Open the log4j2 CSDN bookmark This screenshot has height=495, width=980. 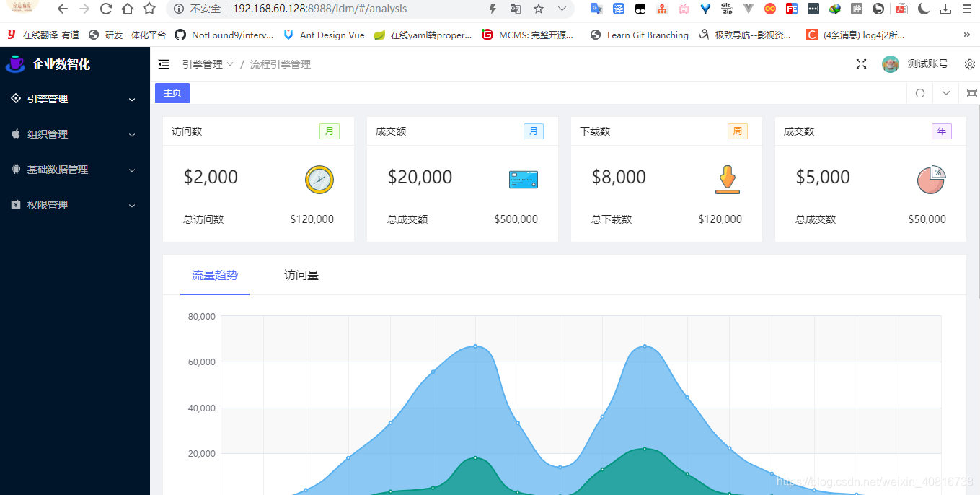[x=855, y=35]
